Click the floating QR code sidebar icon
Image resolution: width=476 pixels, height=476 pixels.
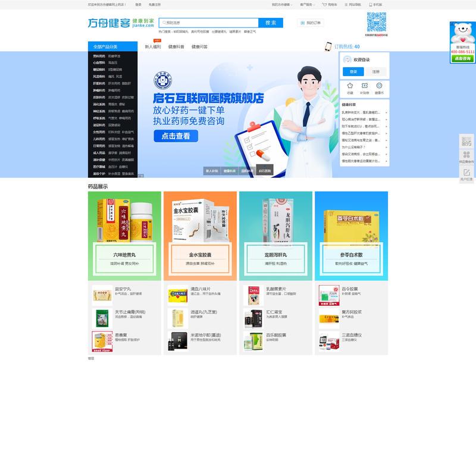pyautogui.click(x=466, y=142)
